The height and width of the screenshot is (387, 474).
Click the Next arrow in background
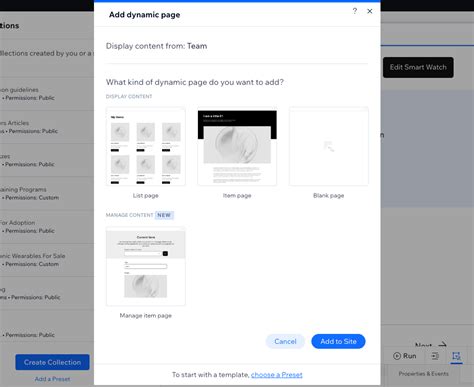pyautogui.click(x=442, y=345)
